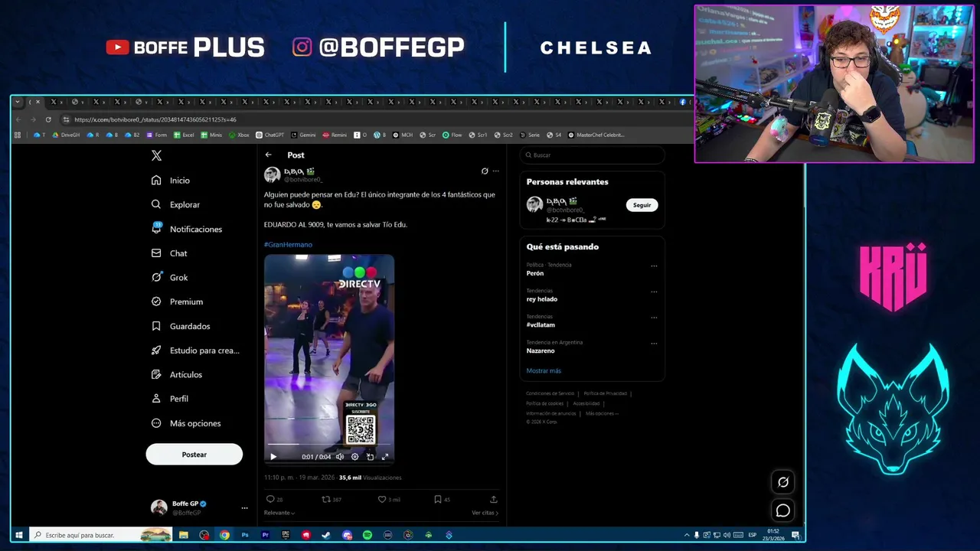The width and height of the screenshot is (980, 551).
Task: Open the post's three-dot menu
Action: (495, 171)
